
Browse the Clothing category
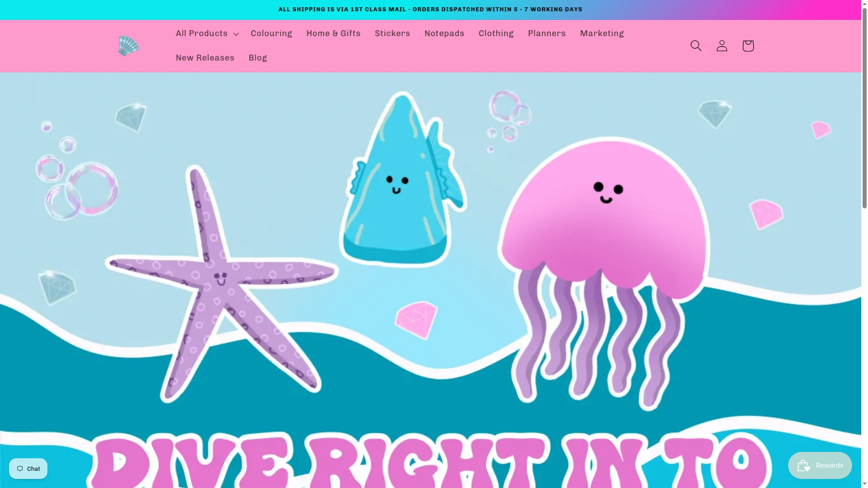pos(496,33)
